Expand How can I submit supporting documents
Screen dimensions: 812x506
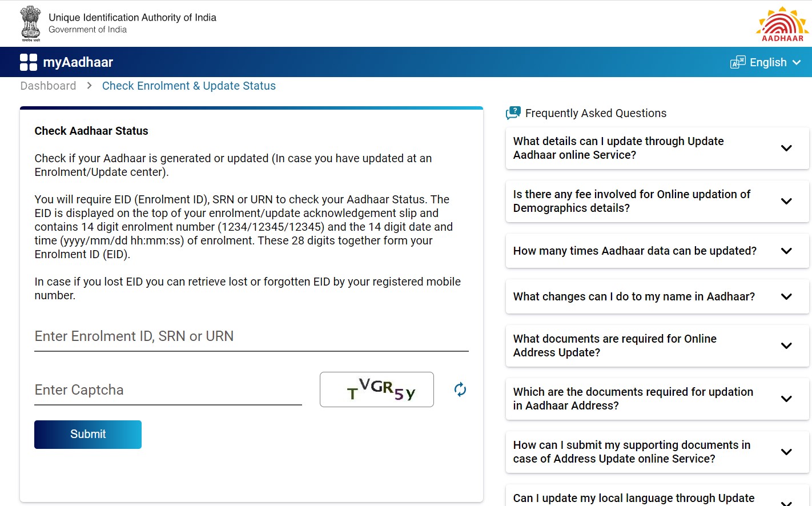[786, 452]
